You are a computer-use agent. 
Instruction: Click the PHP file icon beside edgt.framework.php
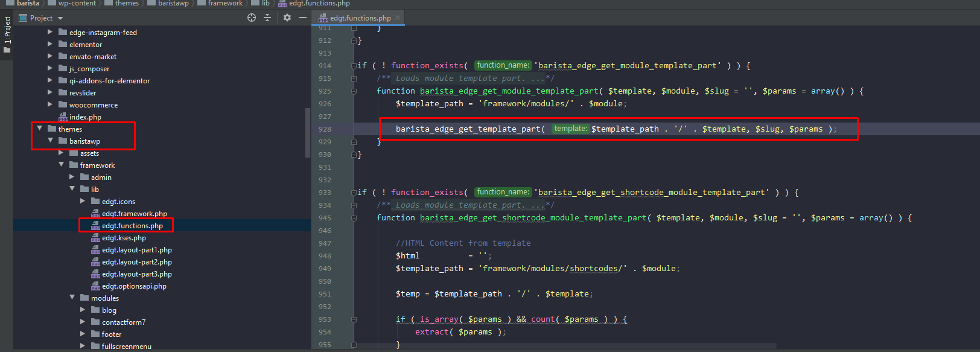[x=95, y=214]
